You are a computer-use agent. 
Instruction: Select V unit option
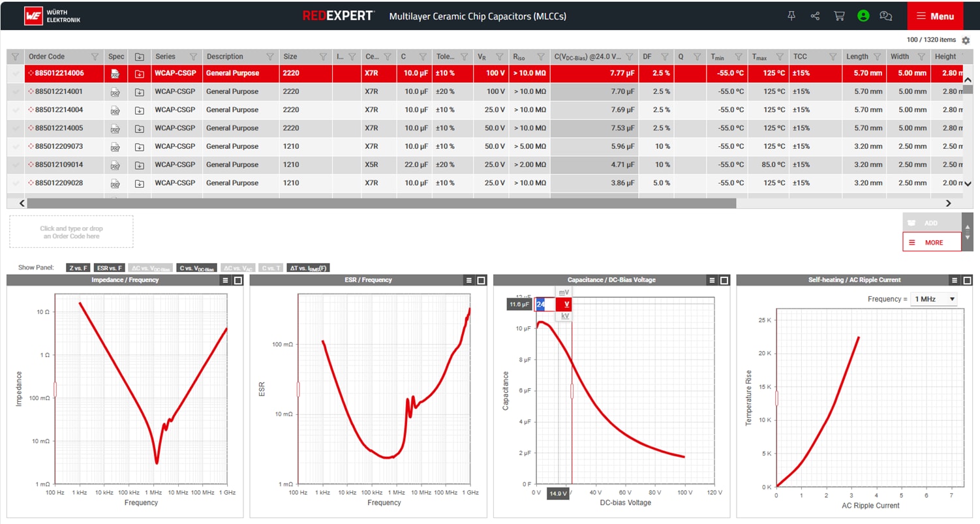[564, 304]
